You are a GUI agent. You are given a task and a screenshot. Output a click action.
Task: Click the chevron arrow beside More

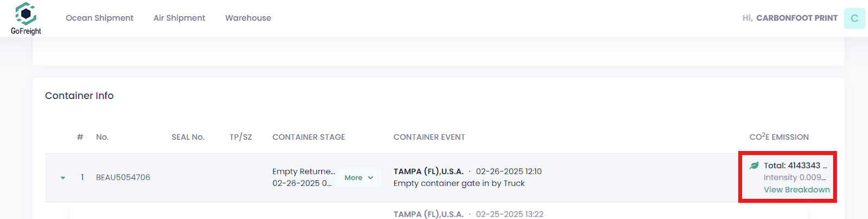point(371,178)
